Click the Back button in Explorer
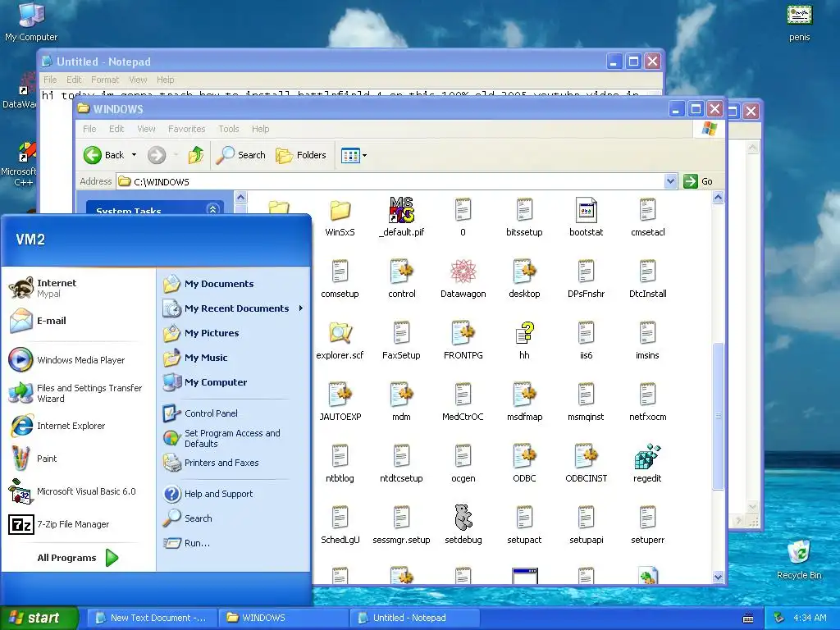 104,155
